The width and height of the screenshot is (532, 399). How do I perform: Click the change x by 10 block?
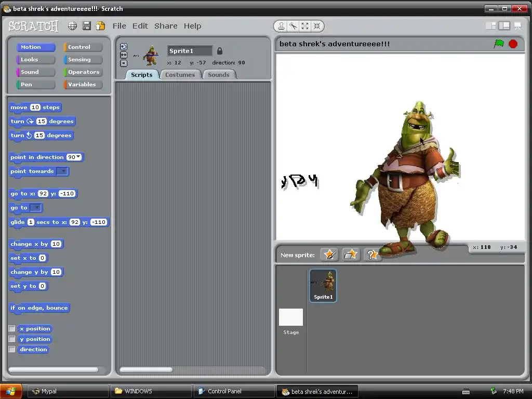click(x=36, y=244)
